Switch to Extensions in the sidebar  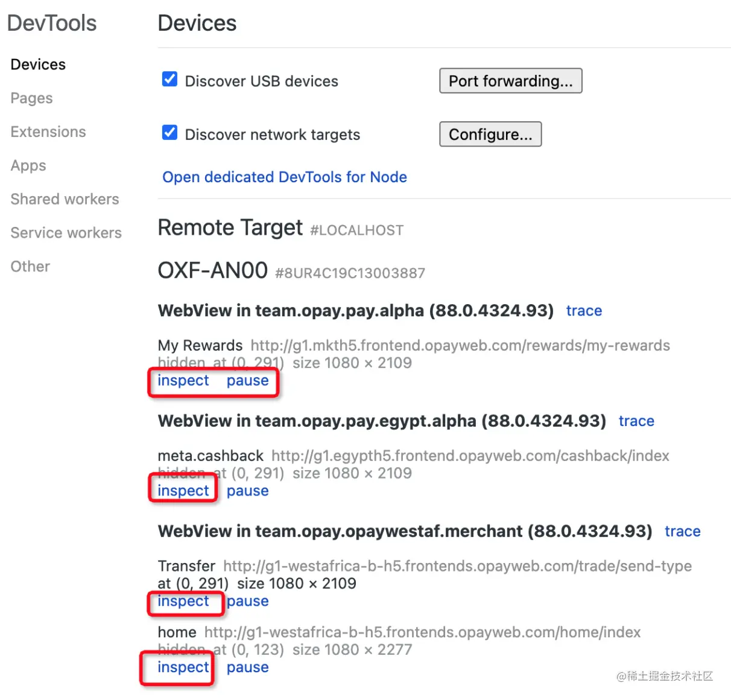pos(48,132)
